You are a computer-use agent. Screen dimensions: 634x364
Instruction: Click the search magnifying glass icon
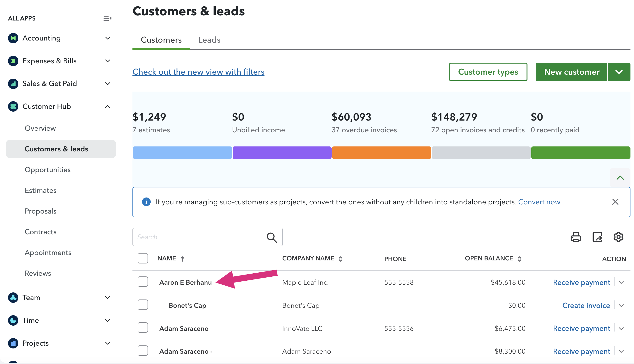pyautogui.click(x=272, y=237)
